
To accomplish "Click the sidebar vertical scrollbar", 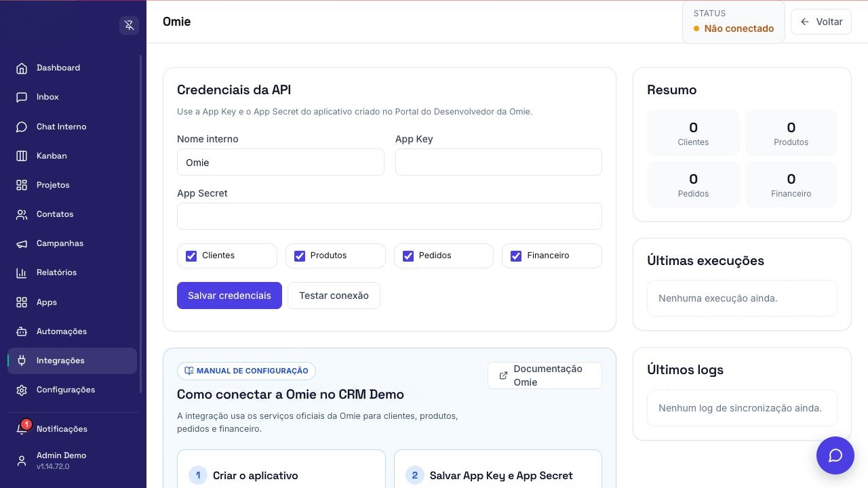I will click(x=141, y=224).
